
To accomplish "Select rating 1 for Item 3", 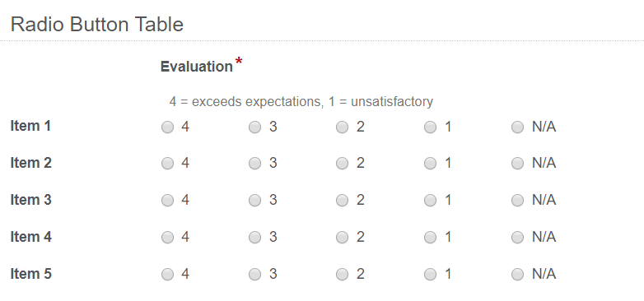I will point(430,201).
